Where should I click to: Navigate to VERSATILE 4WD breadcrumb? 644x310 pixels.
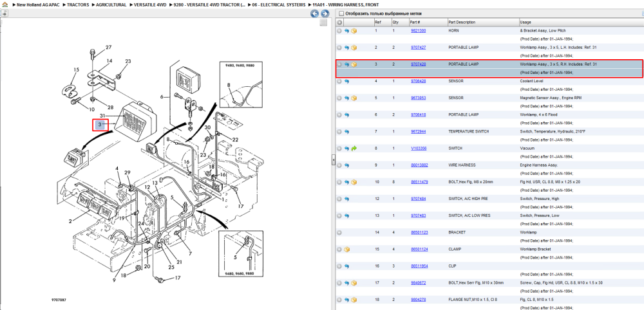150,5
